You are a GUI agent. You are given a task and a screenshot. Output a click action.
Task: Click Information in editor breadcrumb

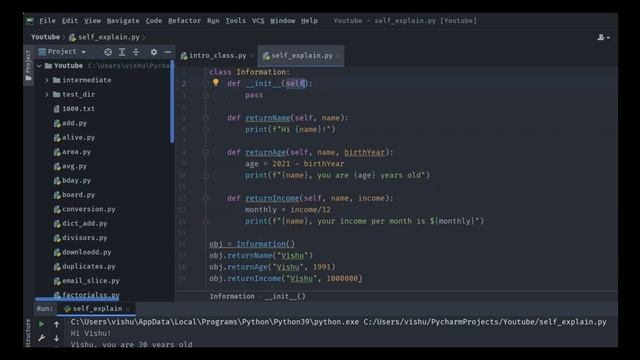point(232,296)
